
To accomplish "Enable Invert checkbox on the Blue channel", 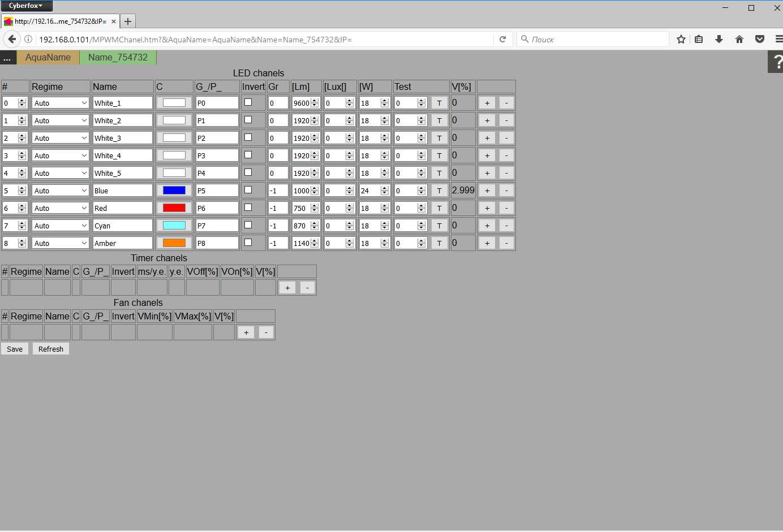I will click(248, 190).
